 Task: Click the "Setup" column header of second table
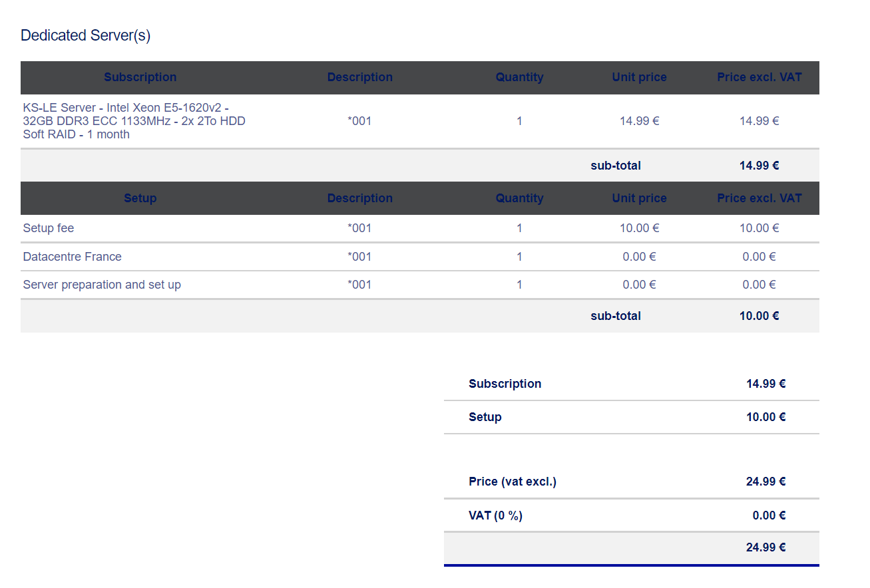(x=140, y=198)
